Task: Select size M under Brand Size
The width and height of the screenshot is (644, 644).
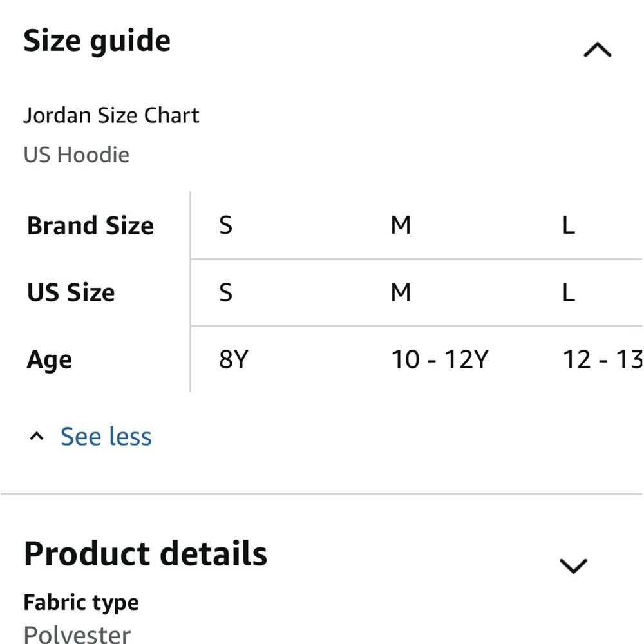Action: (x=401, y=225)
